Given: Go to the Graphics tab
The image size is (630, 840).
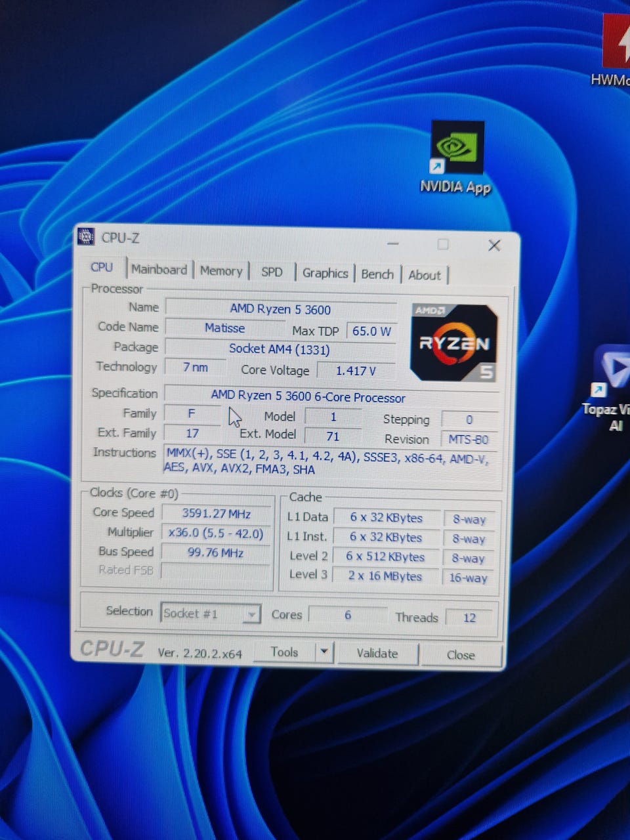Looking at the screenshot, I should [x=325, y=273].
